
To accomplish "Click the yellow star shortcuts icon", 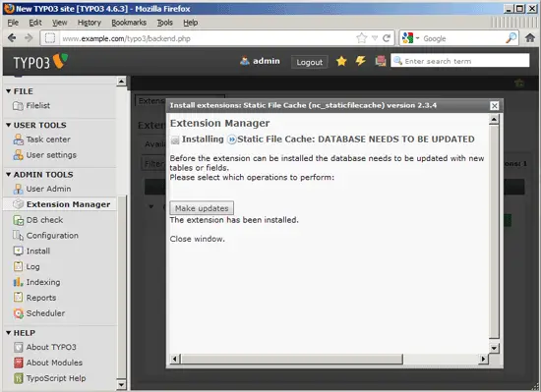I will [341, 61].
